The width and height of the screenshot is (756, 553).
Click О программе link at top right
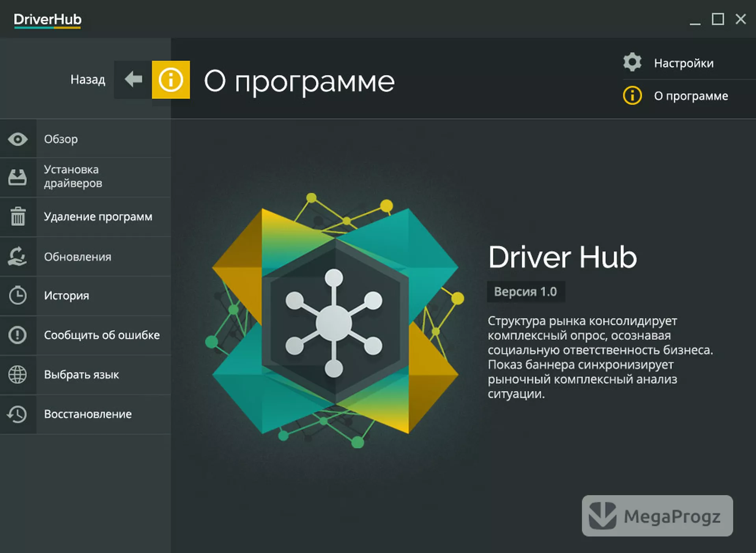click(x=691, y=96)
